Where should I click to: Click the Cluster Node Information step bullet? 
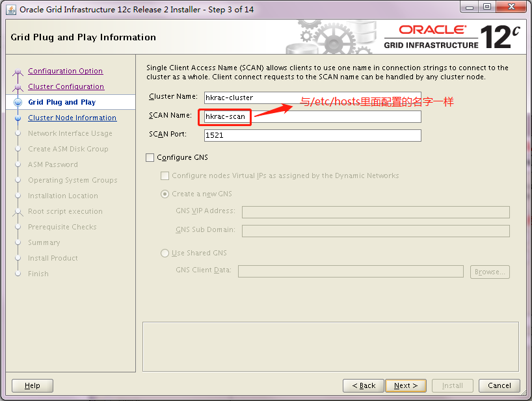pos(18,118)
